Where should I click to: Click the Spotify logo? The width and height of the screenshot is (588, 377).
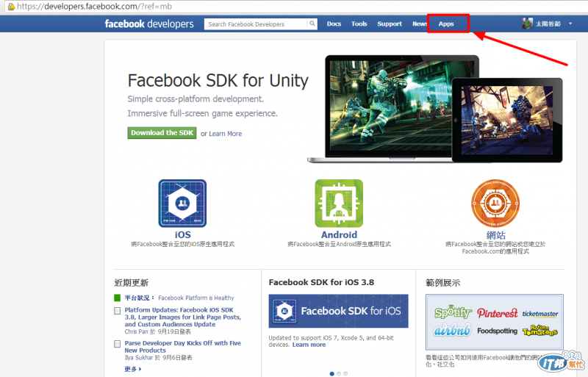pos(453,312)
